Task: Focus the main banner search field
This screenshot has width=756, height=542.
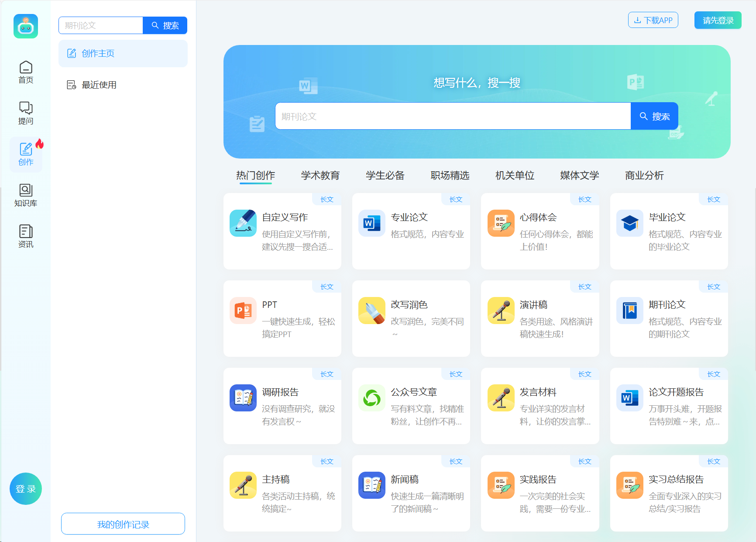Action: tap(453, 116)
